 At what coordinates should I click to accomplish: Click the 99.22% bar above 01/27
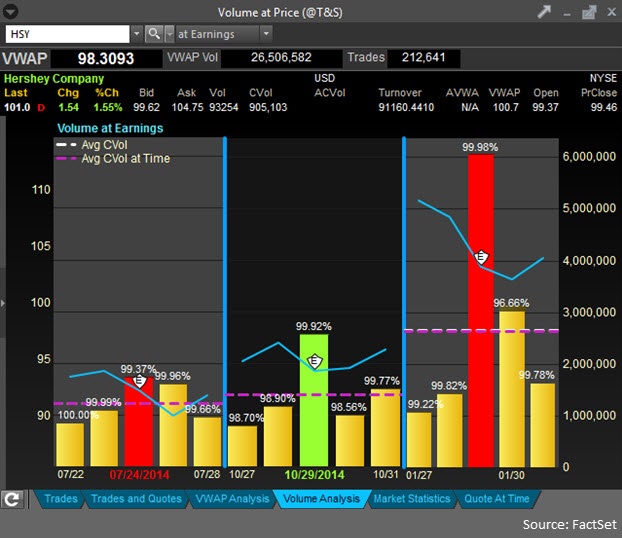coord(419,440)
